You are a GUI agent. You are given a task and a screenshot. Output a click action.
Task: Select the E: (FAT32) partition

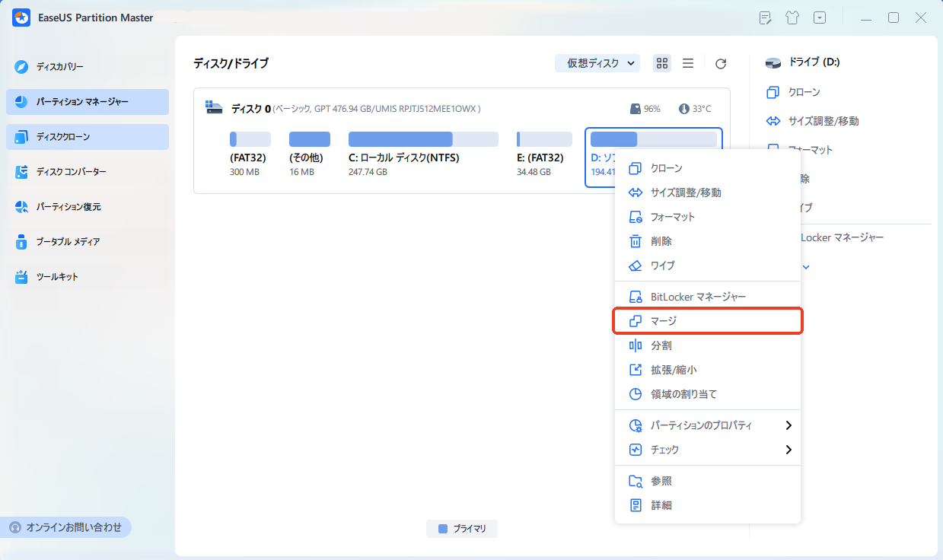pos(543,139)
